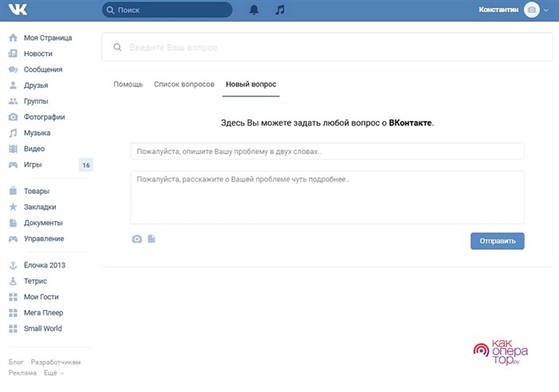
Task: Open the Фотографии section
Action: point(44,117)
